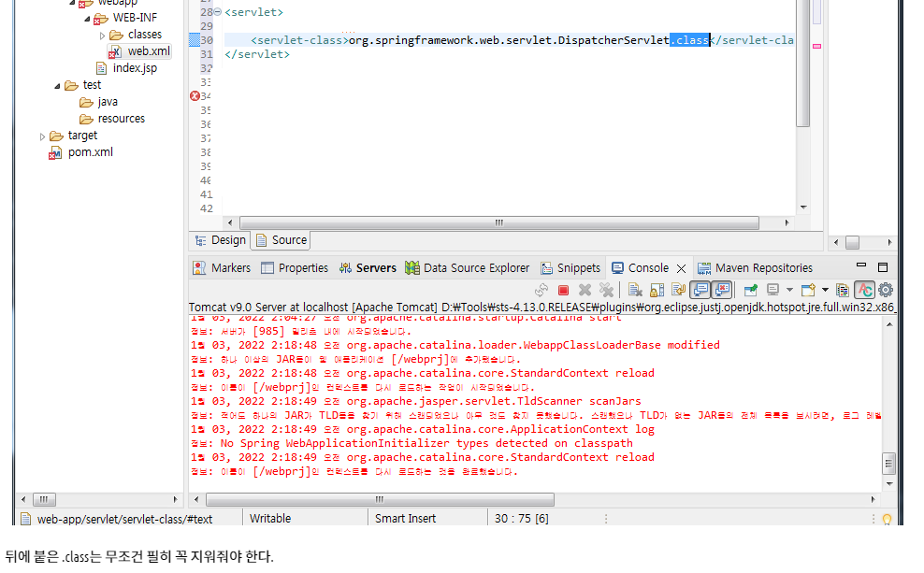Open the Data Source Explorer tab
This screenshot has height=573, width=924.
468,268
